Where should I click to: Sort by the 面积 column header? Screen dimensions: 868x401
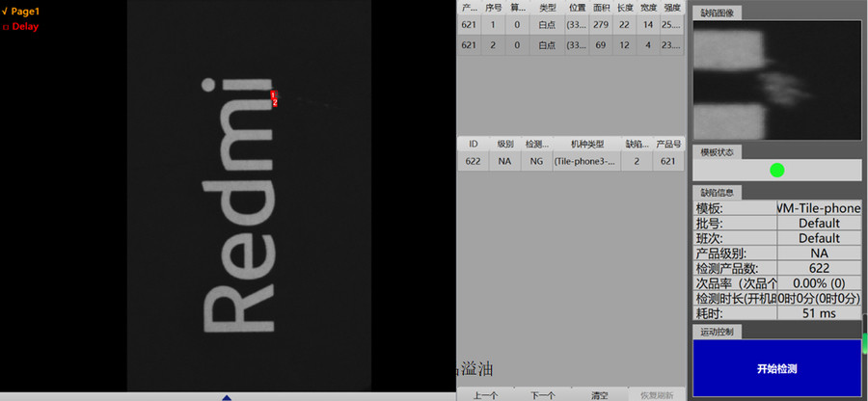601,8
